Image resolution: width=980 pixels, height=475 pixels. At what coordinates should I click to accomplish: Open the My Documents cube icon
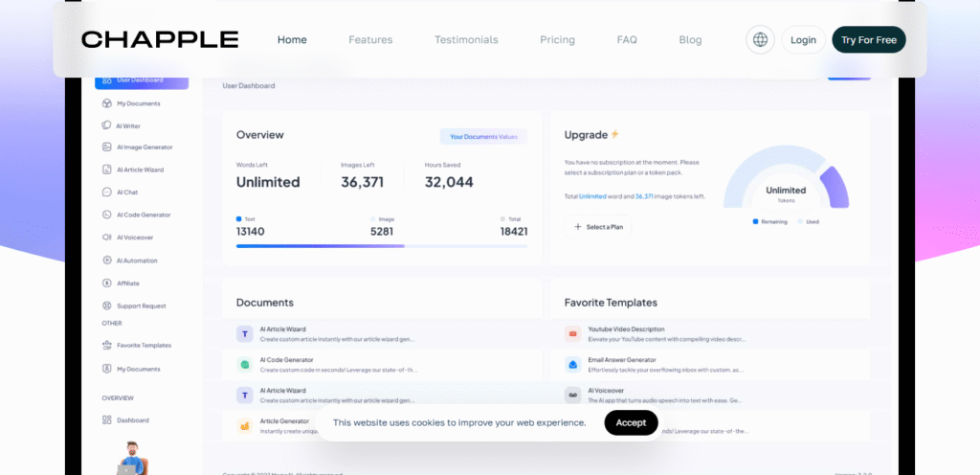coord(106,103)
